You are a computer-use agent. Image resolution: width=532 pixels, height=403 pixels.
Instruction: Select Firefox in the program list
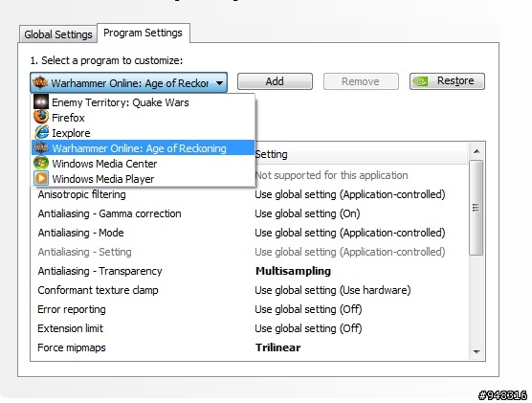[143, 118]
